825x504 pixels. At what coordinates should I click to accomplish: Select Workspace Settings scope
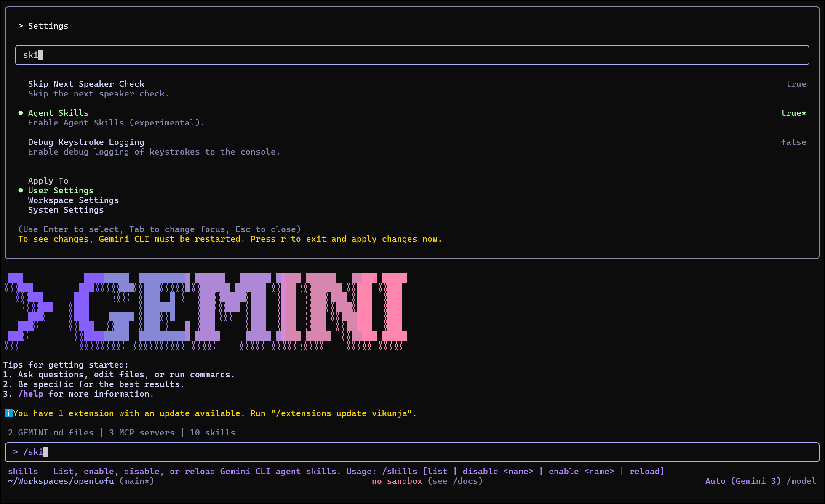(x=73, y=200)
